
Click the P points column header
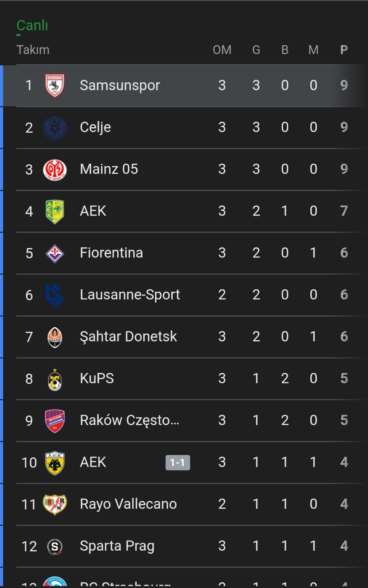point(344,50)
